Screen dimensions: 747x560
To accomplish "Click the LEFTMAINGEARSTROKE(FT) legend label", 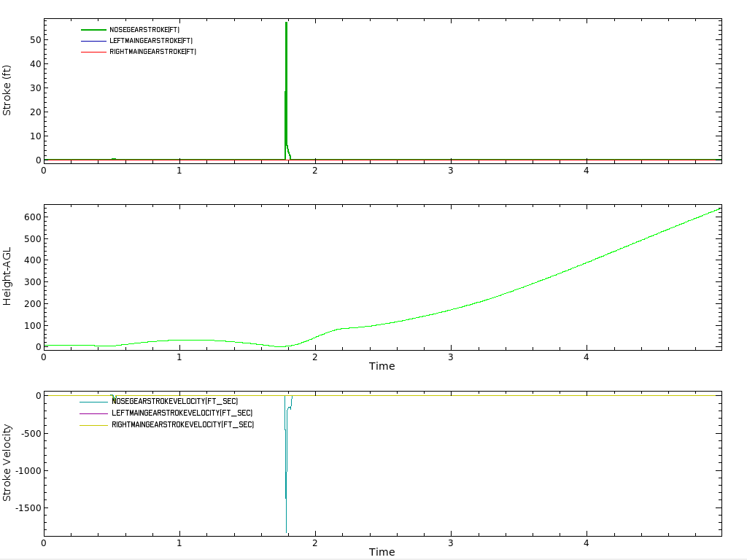I will point(151,41).
